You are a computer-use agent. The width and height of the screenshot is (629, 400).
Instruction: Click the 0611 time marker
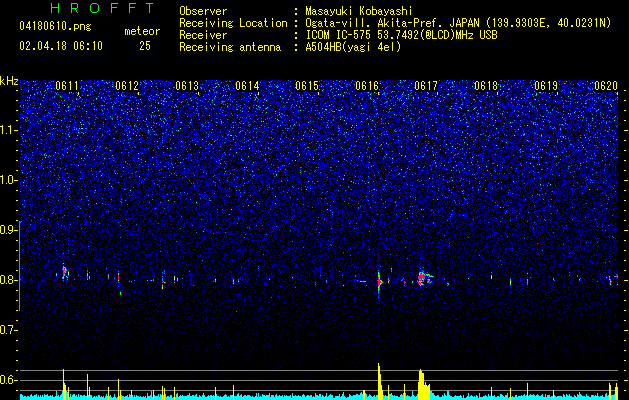(x=67, y=86)
